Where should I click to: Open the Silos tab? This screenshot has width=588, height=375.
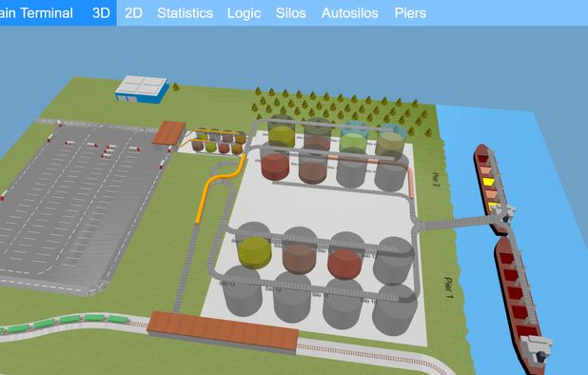click(290, 13)
